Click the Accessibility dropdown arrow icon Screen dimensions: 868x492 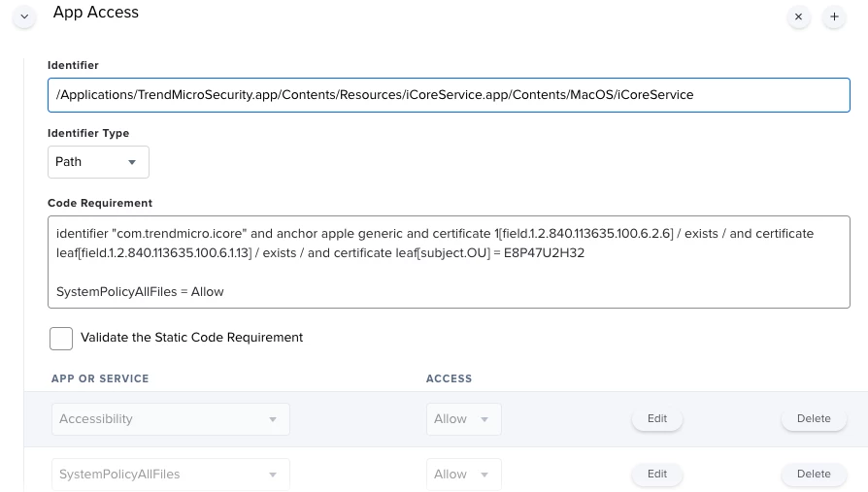273,419
